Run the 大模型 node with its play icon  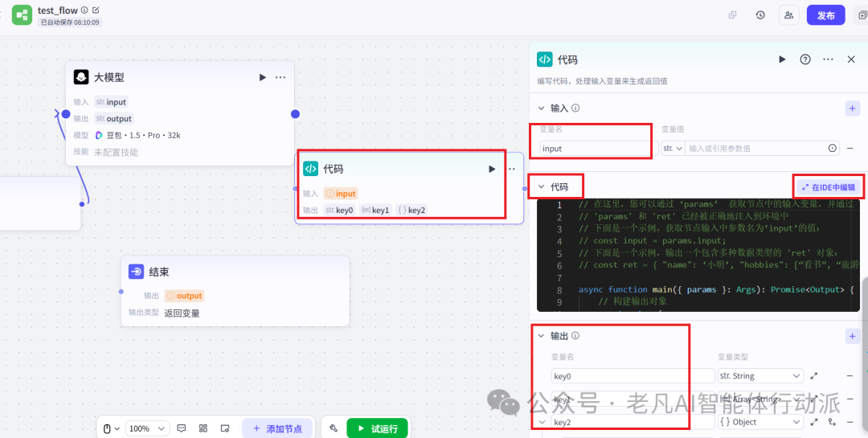[x=262, y=77]
